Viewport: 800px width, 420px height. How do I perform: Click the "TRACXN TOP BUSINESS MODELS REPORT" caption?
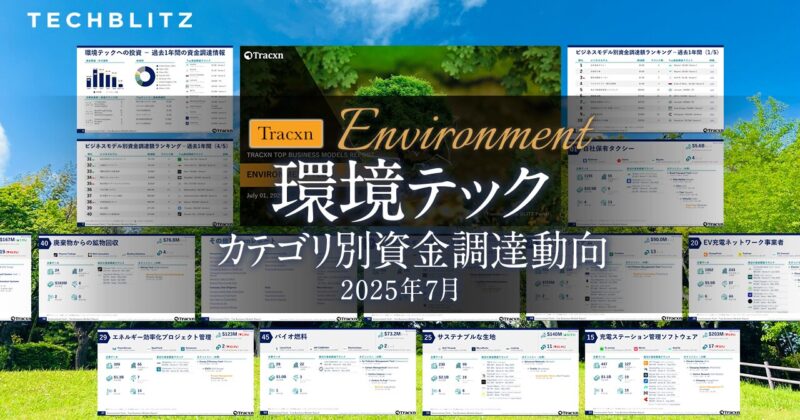[x=312, y=155]
